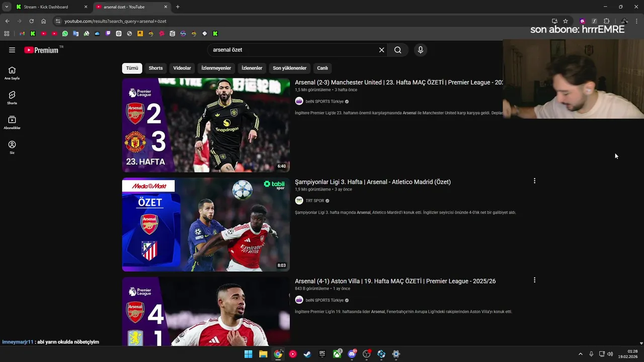Viewport: 644px width, 362px height.
Task: Open the YouTube guide hamburger menu
Action: click(12, 50)
